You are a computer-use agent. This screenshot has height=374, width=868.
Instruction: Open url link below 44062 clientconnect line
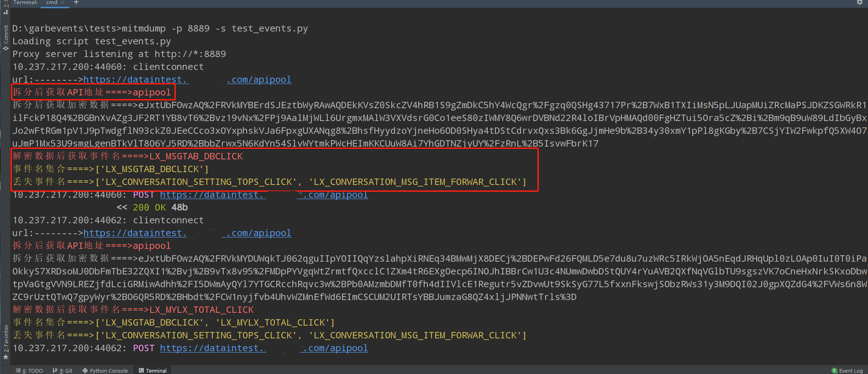(x=187, y=233)
